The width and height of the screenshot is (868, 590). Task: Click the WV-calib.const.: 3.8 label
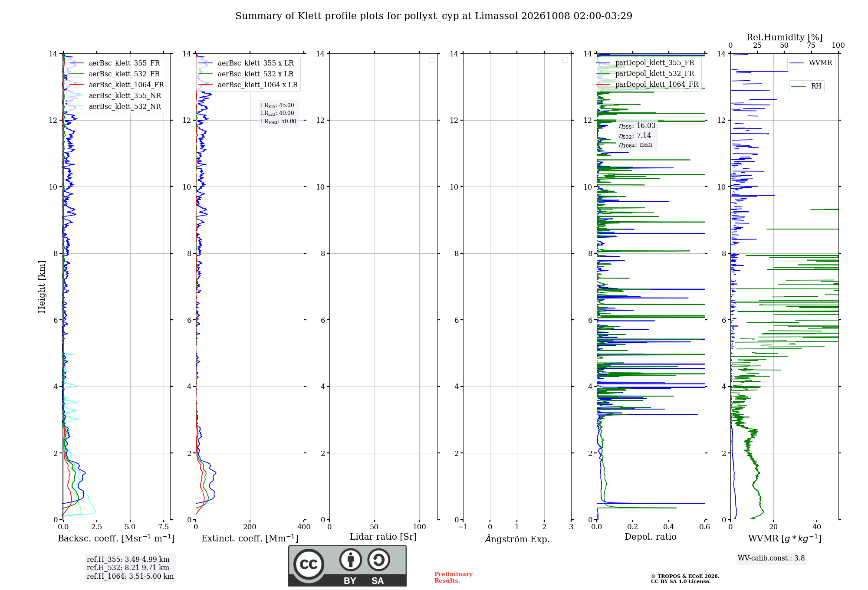click(x=771, y=558)
